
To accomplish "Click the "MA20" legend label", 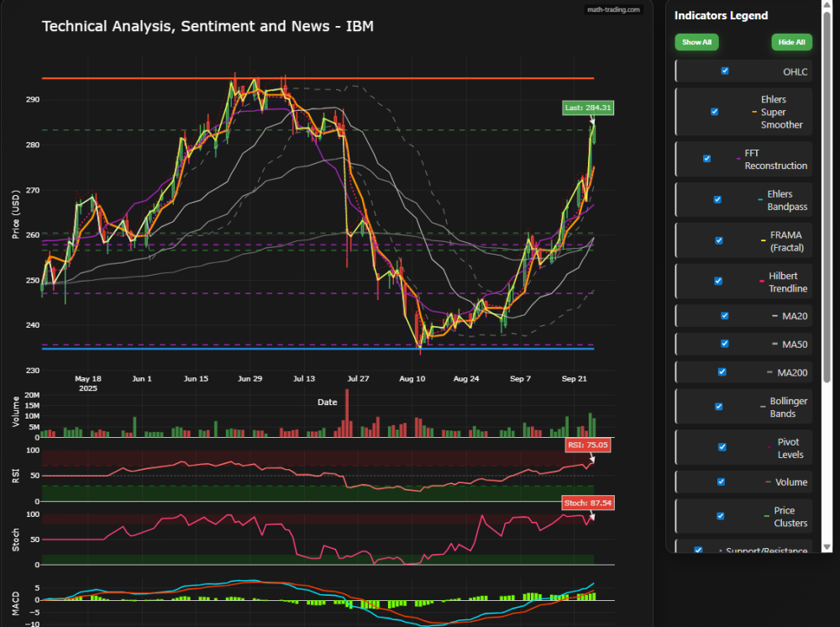I will [795, 316].
